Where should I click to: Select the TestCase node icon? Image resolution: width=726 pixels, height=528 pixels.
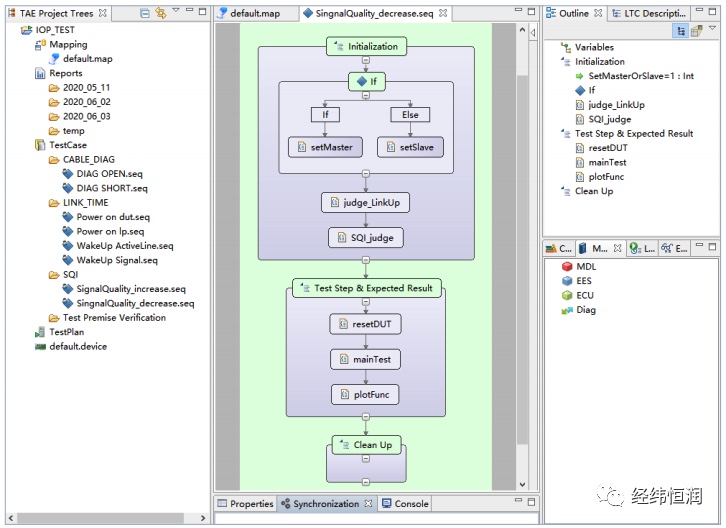tap(40, 145)
